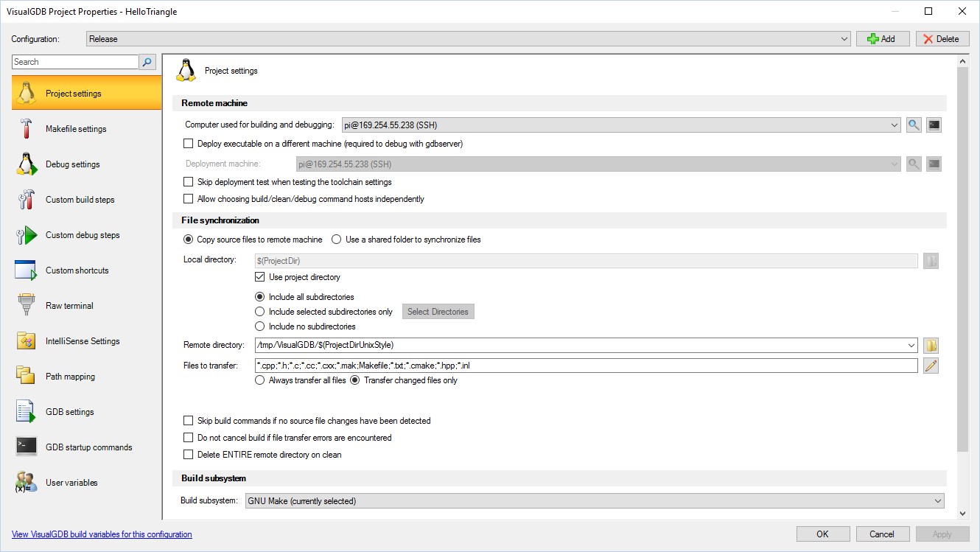This screenshot has height=552, width=980.
Task: Click the Raw terminal connector icon
Action: pyautogui.click(x=27, y=305)
